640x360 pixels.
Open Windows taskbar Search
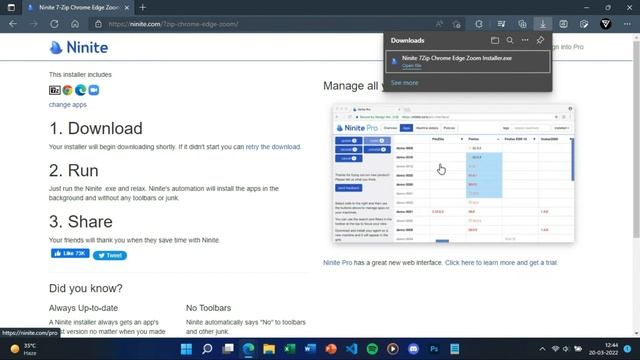click(207, 349)
